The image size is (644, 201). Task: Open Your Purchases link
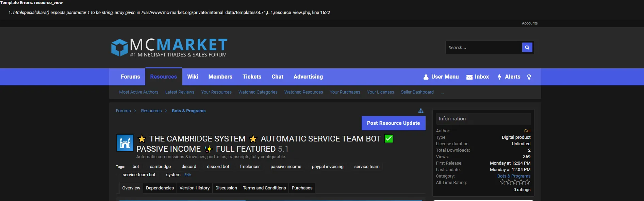pos(345,92)
